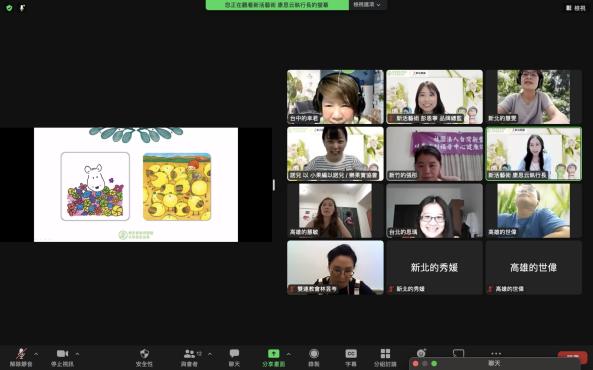
Task: Open audio options arrow beside 解除靜音
Action: point(36,354)
